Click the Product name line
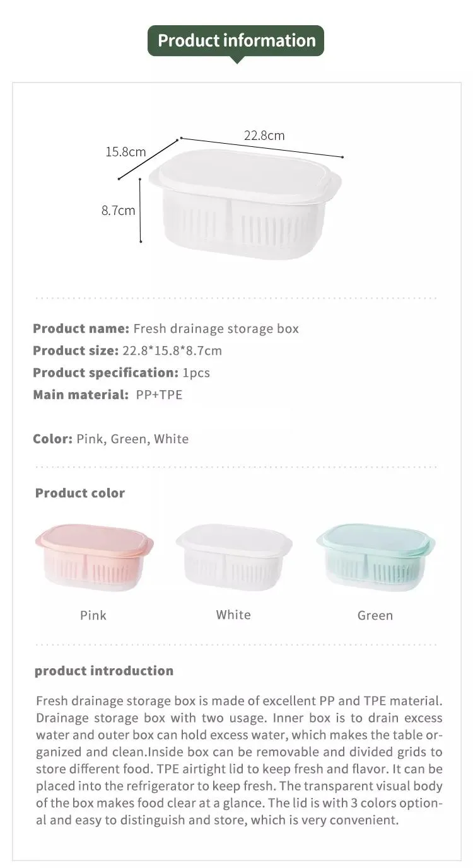This screenshot has height=868, width=473. pyautogui.click(x=166, y=328)
